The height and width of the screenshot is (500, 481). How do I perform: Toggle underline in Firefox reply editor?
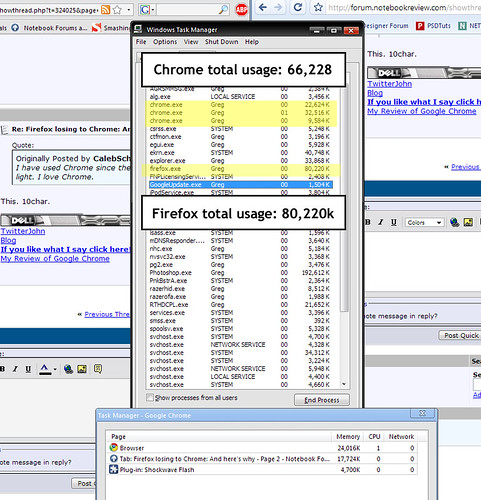28,369
